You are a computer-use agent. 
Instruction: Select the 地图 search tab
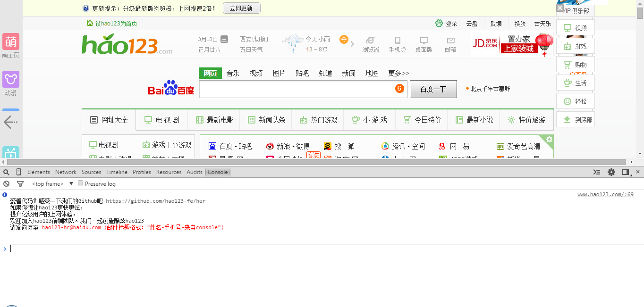coord(372,73)
